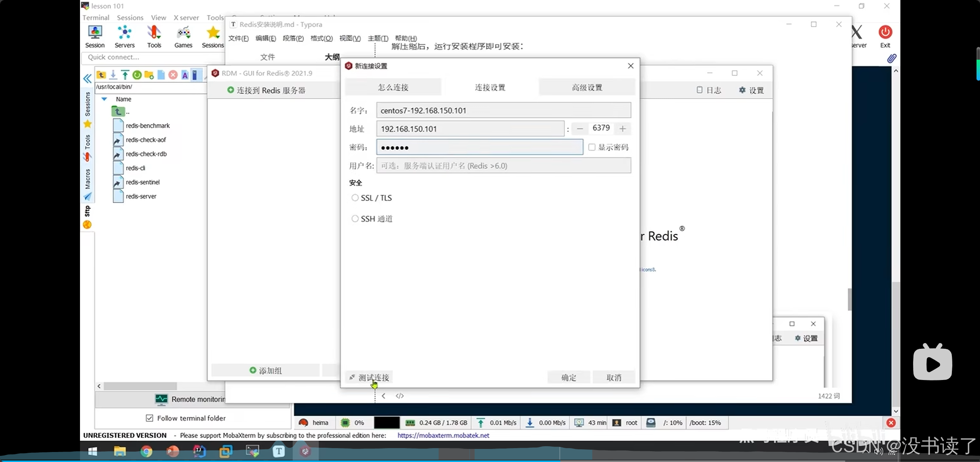Viewport: 980px width, 462px height.
Task: Click the 用户名 input field
Action: [x=503, y=166]
